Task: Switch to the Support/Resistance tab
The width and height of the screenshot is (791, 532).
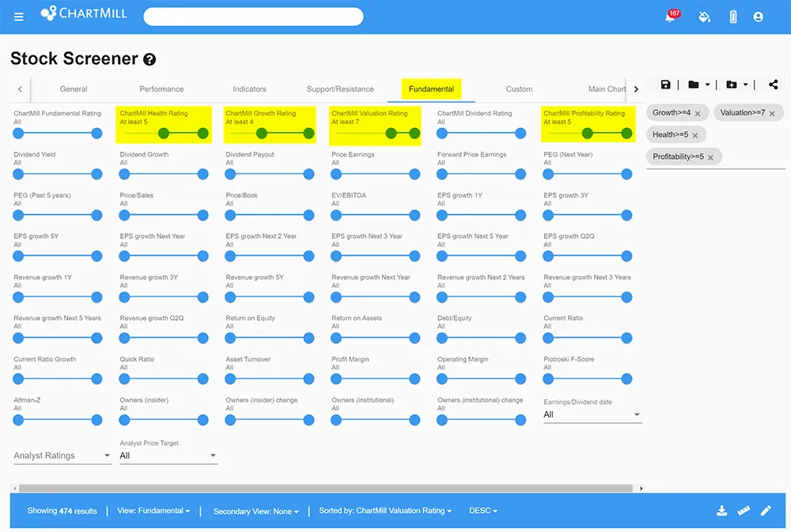Action: pyautogui.click(x=340, y=89)
